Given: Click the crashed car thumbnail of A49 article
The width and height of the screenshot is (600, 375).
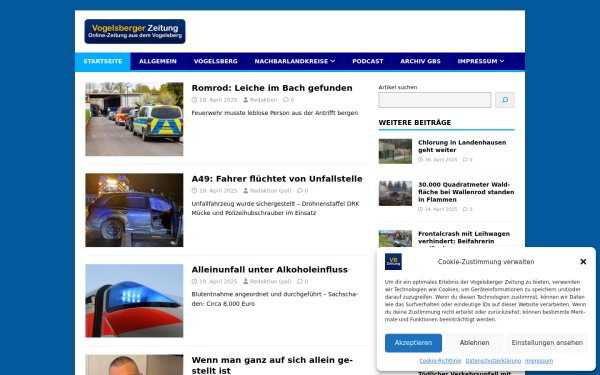Looking at the screenshot, I should [134, 210].
